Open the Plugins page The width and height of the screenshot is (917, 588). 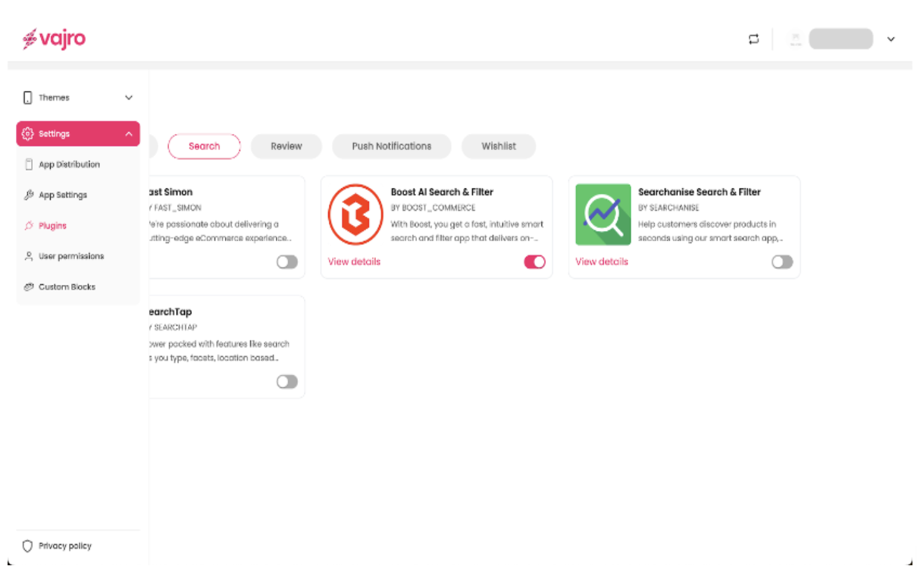tap(53, 226)
